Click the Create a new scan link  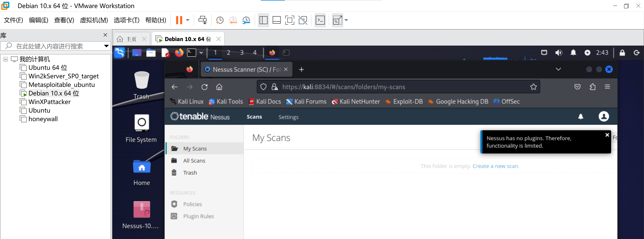click(x=496, y=166)
